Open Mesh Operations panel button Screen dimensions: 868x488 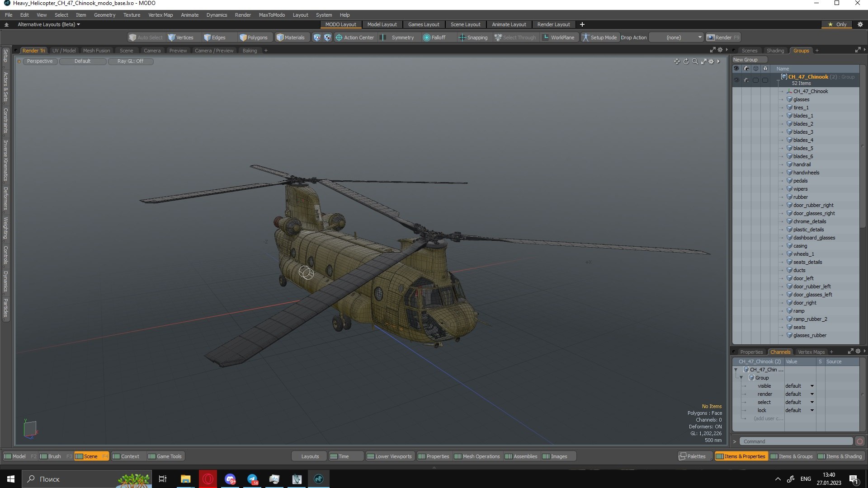477,456
